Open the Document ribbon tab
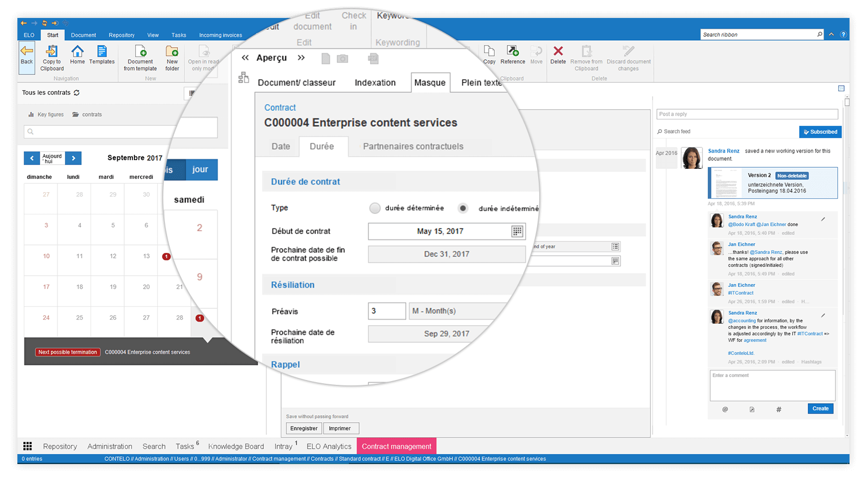Image resolution: width=868 pixels, height=482 pixels. click(x=84, y=35)
